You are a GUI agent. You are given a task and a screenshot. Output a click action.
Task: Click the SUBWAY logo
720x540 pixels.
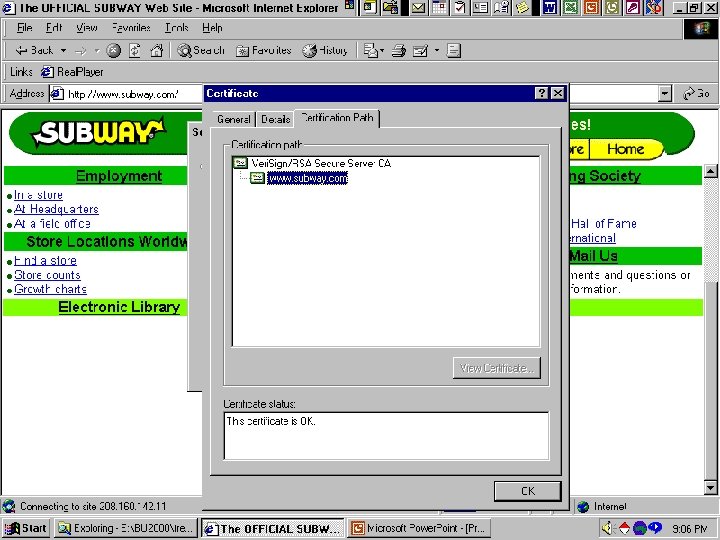point(98,133)
